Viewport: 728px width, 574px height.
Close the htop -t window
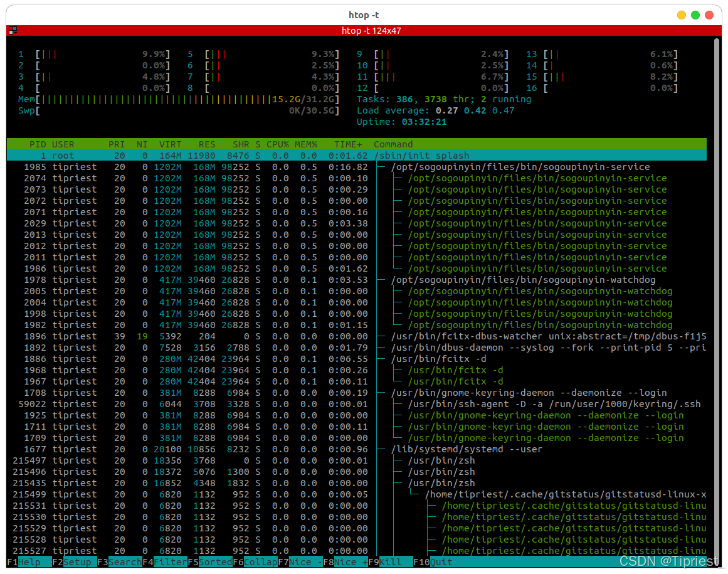coord(709,15)
